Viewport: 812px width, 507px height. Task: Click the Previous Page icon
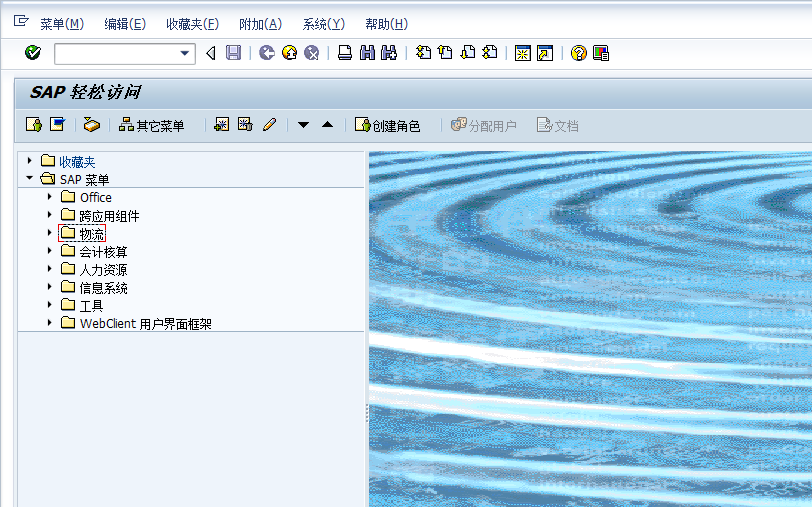pos(445,53)
